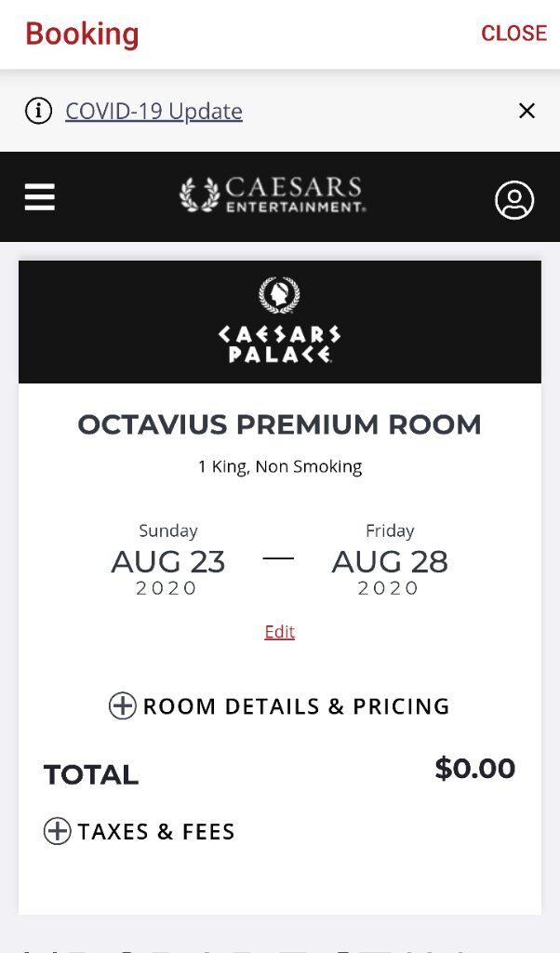Expand the Taxes & Fees breakdown
This screenshot has height=953, width=560.
[140, 831]
